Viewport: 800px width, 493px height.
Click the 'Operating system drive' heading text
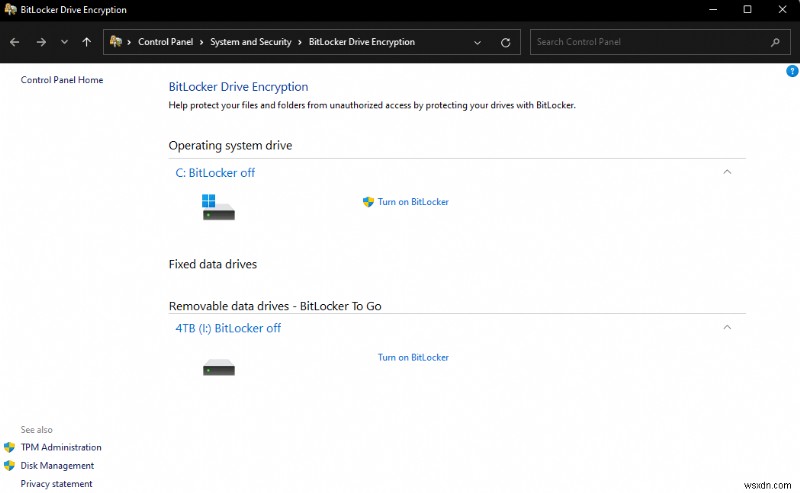pos(230,145)
